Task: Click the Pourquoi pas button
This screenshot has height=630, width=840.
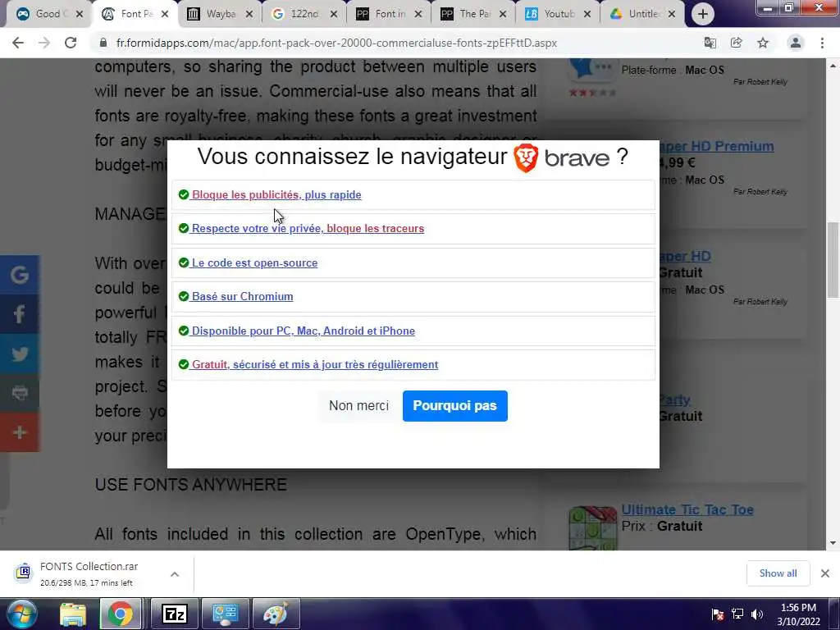Action: coord(454,405)
